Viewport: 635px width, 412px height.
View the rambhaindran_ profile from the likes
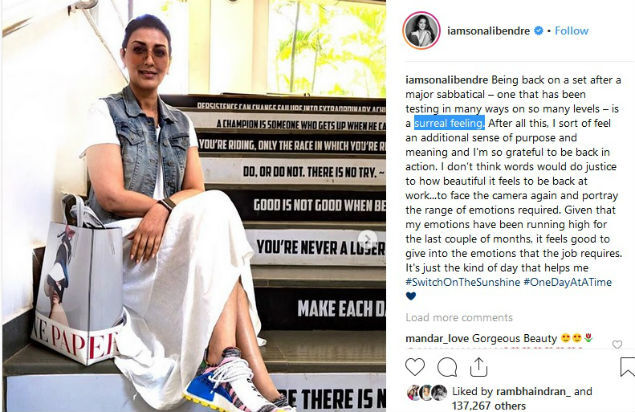click(533, 391)
